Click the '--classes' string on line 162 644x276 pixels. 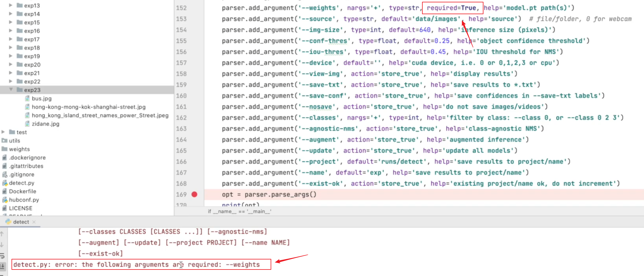click(319, 118)
